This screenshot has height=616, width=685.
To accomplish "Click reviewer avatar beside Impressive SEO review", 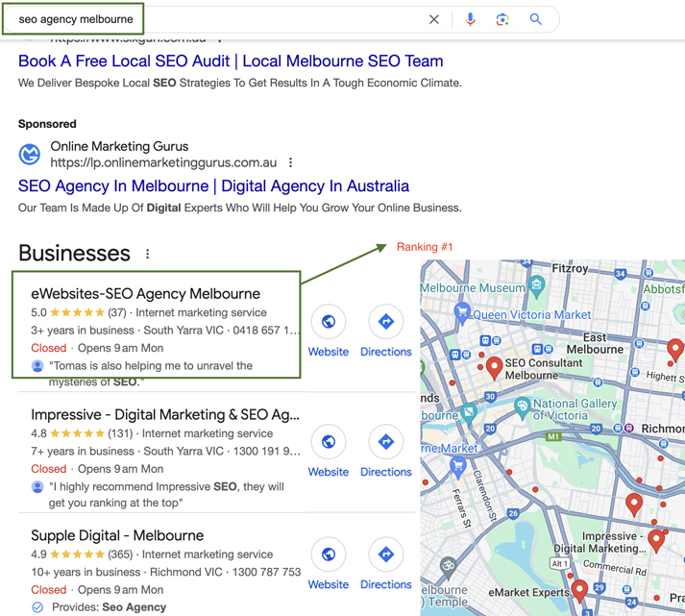I will 37,486.
